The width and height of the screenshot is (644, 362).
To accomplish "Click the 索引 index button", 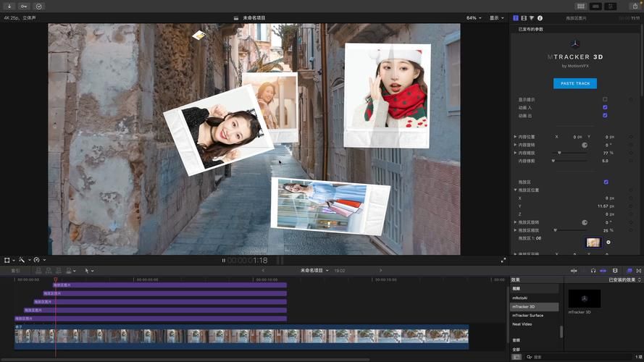I will pyautogui.click(x=15, y=271).
